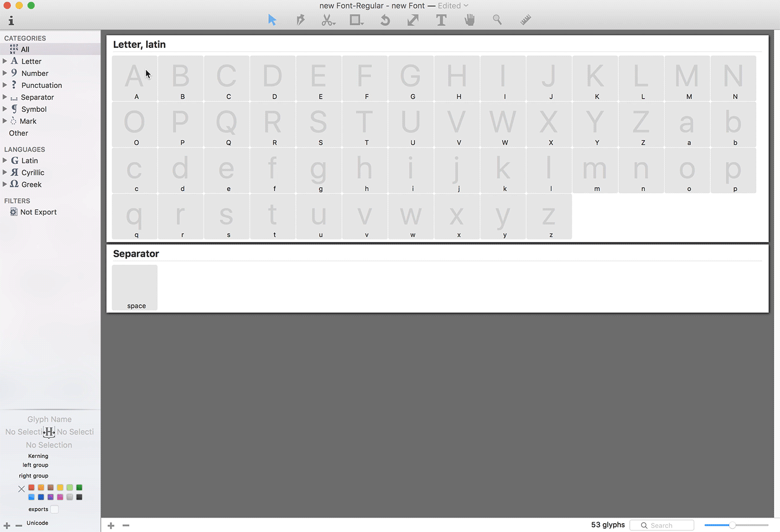Select the uppercase Z glyph cell

[x=641, y=124]
